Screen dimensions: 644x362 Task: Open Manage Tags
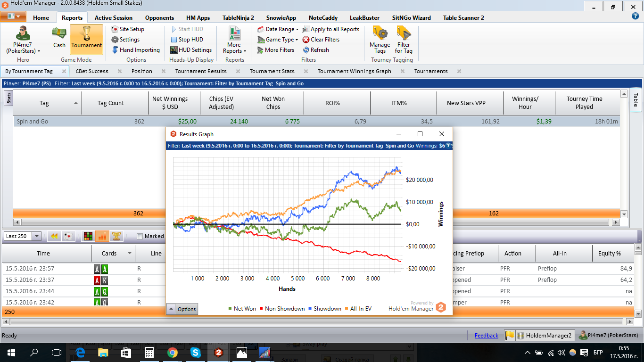pyautogui.click(x=380, y=40)
